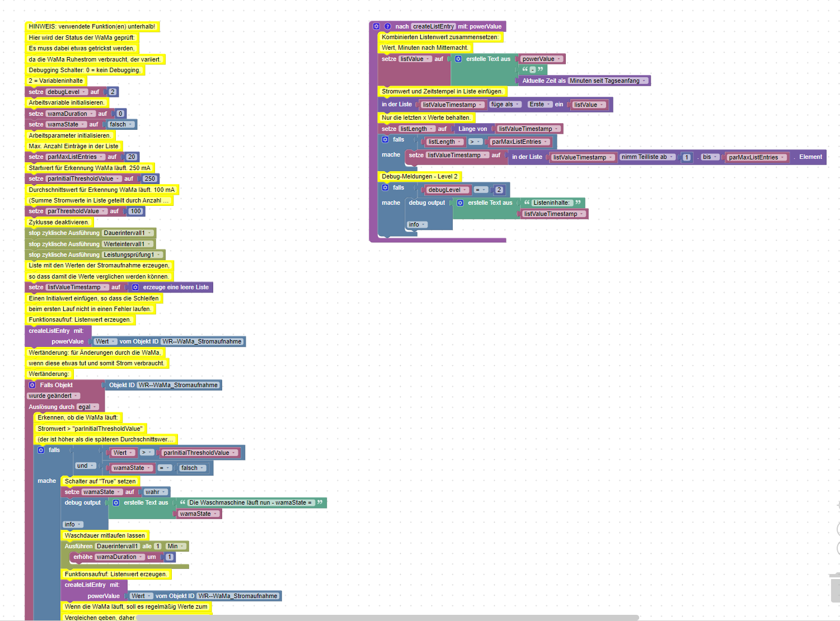Image resolution: width=840 pixels, height=621 pixels.
Task: Open parInitialThresholdValue dropdown in setze block
Action: [84, 179]
